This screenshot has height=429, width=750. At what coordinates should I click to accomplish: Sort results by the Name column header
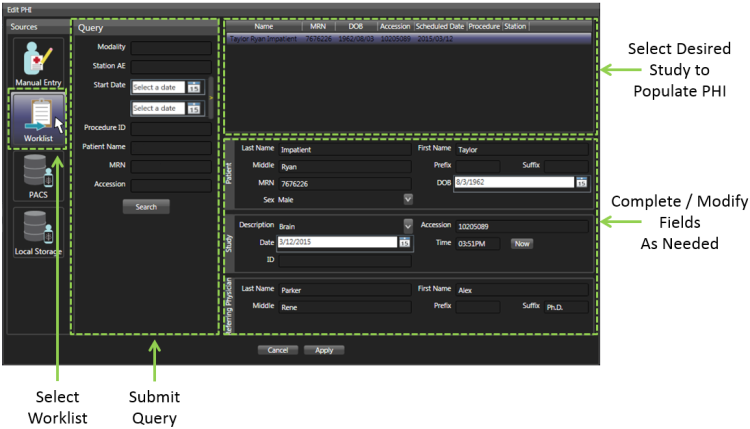(264, 27)
